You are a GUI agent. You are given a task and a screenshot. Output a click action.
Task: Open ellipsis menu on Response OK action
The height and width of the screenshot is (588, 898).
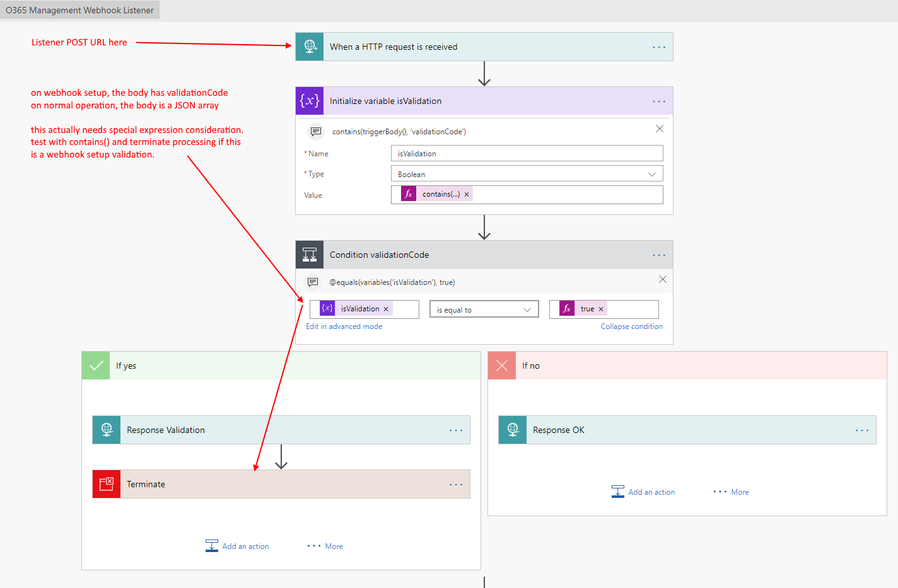(x=862, y=430)
